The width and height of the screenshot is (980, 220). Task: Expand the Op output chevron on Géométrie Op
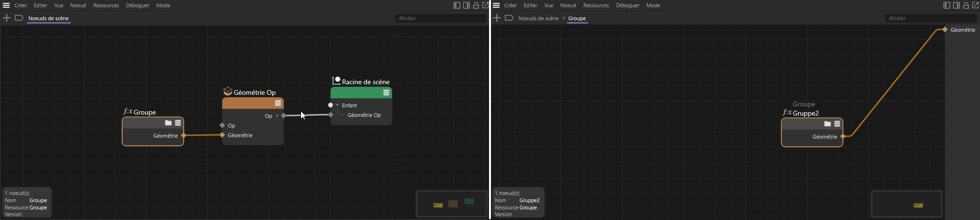(277, 116)
